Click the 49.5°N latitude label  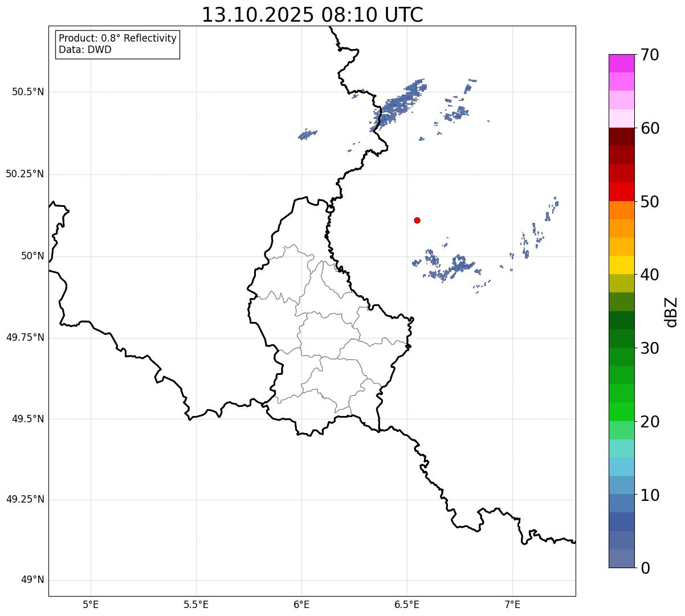[x=28, y=419]
